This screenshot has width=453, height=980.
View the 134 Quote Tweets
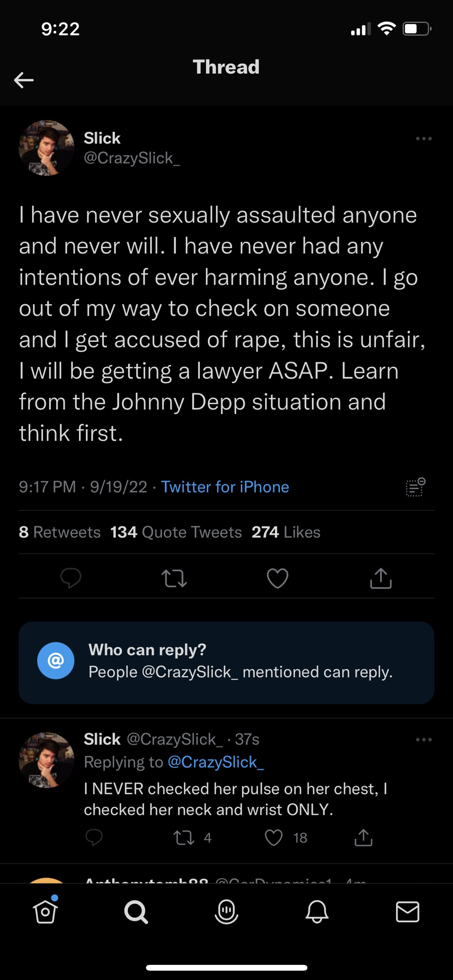[x=176, y=532]
